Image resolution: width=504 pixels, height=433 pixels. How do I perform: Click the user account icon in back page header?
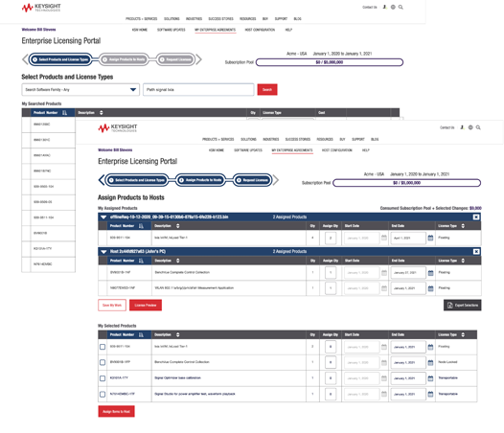tap(385, 7)
